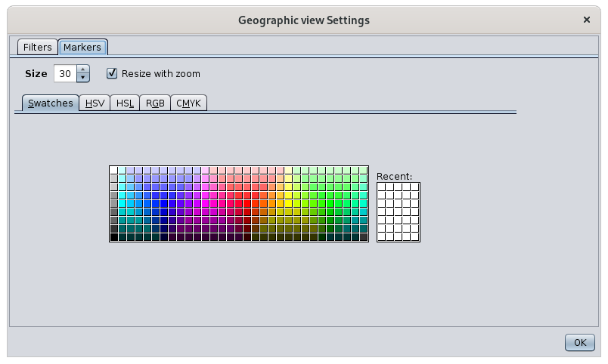Open the CMYK color tab
608x364 pixels.
[x=188, y=103]
